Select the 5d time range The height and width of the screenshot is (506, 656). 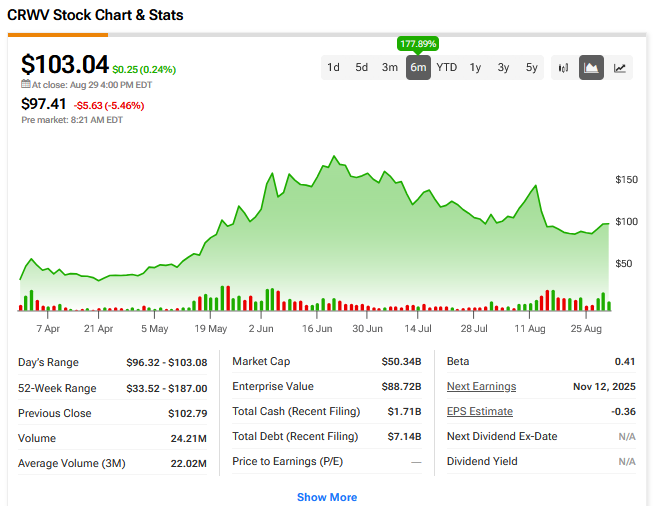pos(361,68)
